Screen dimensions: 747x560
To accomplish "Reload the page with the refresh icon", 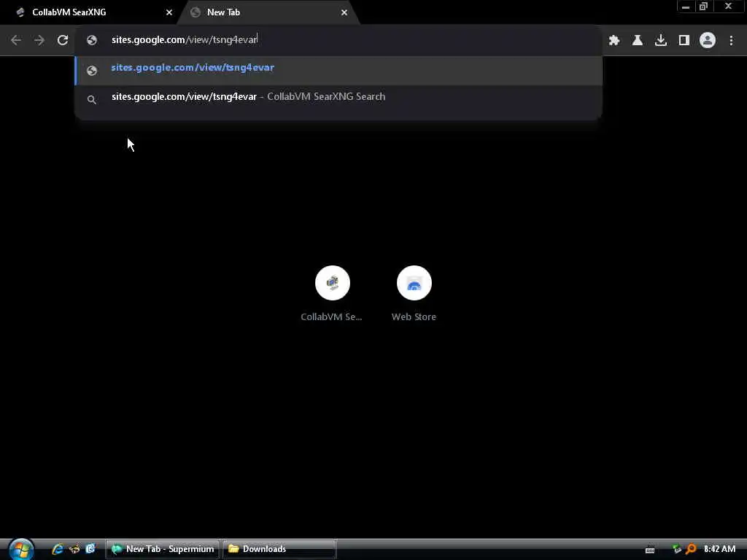I will (x=63, y=40).
